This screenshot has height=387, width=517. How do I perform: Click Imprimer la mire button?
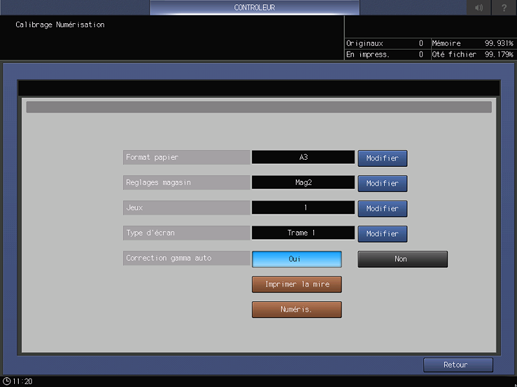coord(297,284)
